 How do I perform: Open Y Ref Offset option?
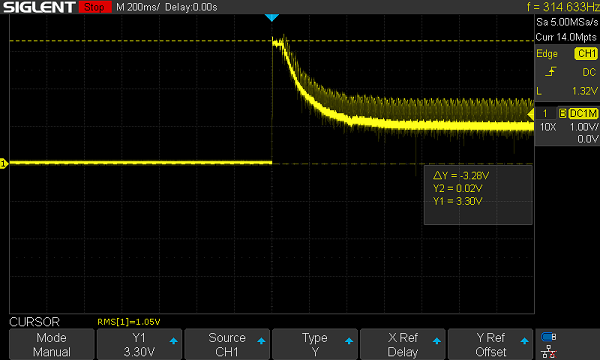490,344
